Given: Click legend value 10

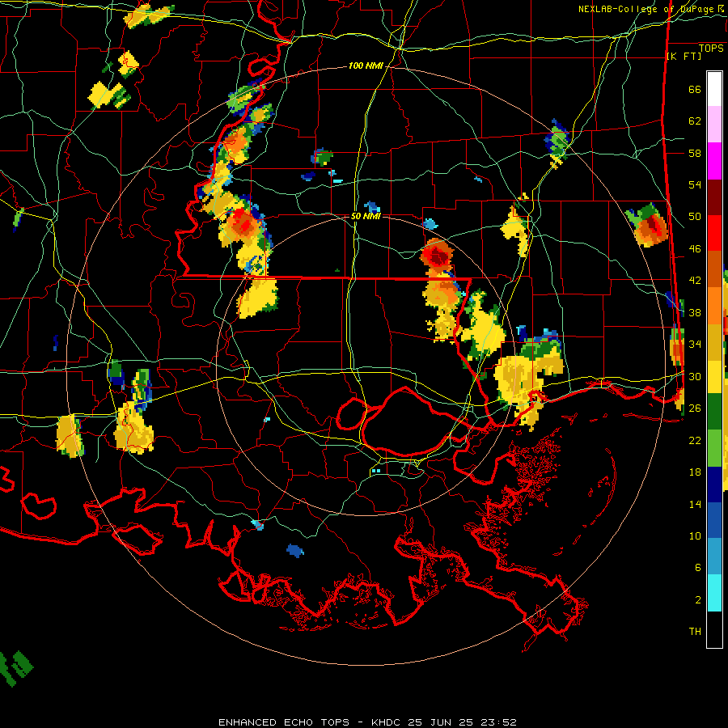Looking at the screenshot, I should coord(695,535).
